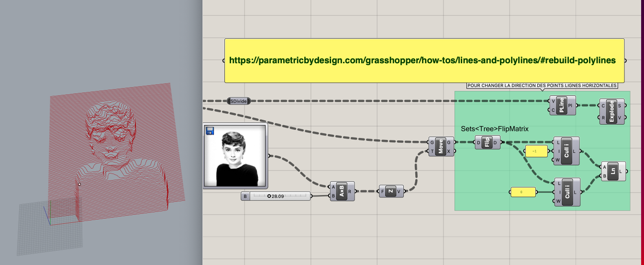
Task: Click the Move component
Action: click(x=441, y=146)
